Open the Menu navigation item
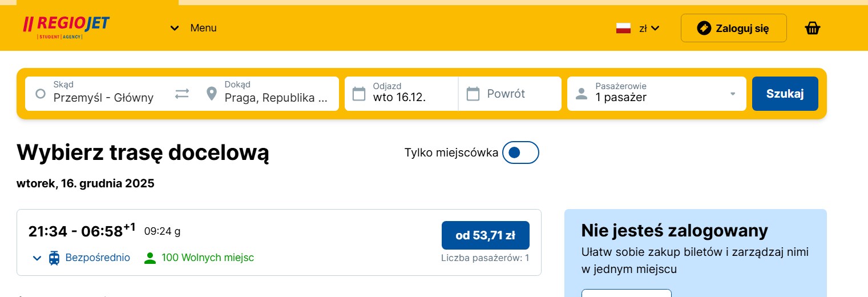Viewport: 868px width, 297px height. pos(194,28)
